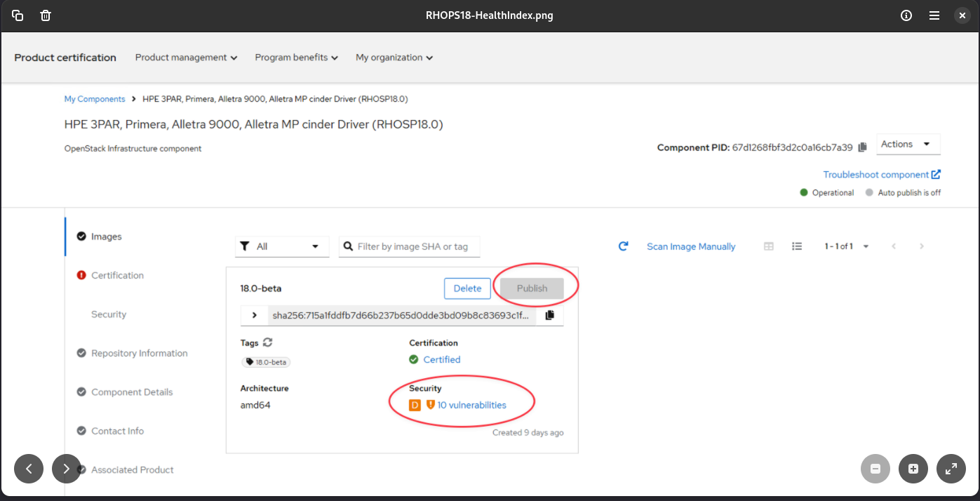Open the Product management menu
Image resolution: width=980 pixels, height=501 pixels.
tap(186, 58)
